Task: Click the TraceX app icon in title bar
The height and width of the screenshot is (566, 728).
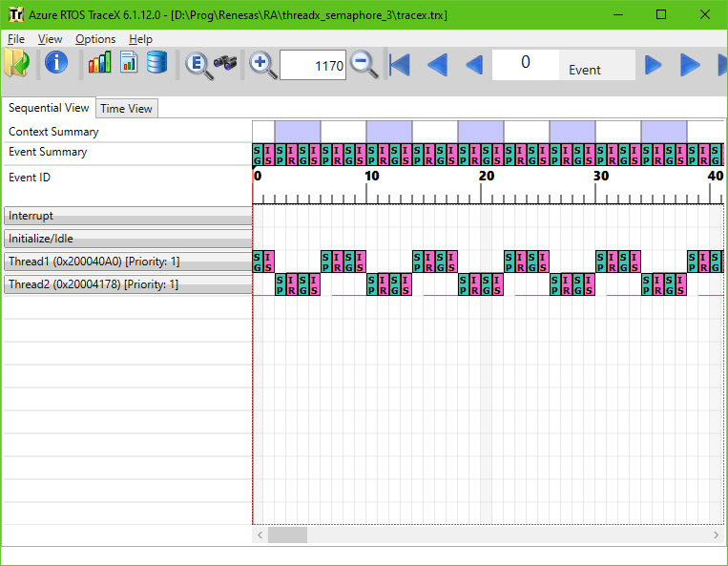Action: point(16,14)
